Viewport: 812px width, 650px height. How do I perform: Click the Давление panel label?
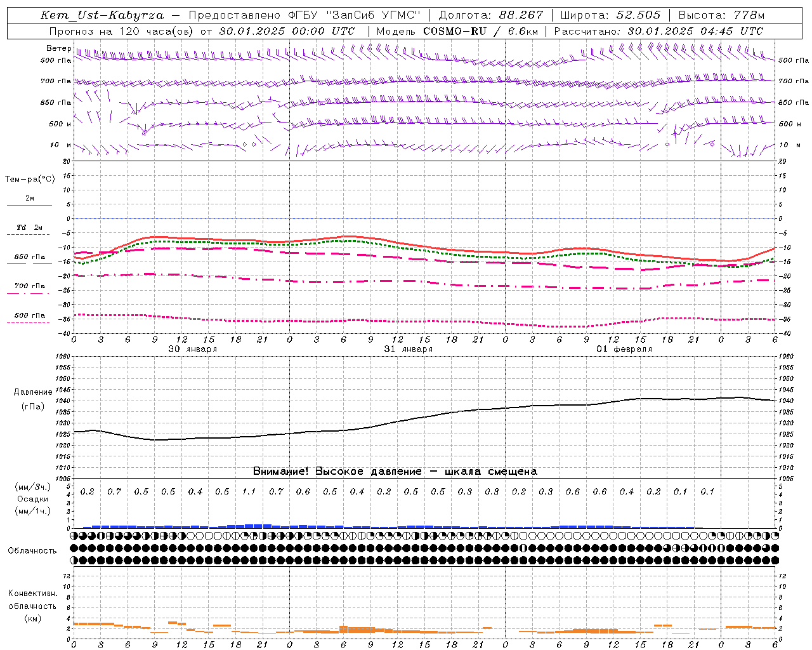tap(33, 392)
